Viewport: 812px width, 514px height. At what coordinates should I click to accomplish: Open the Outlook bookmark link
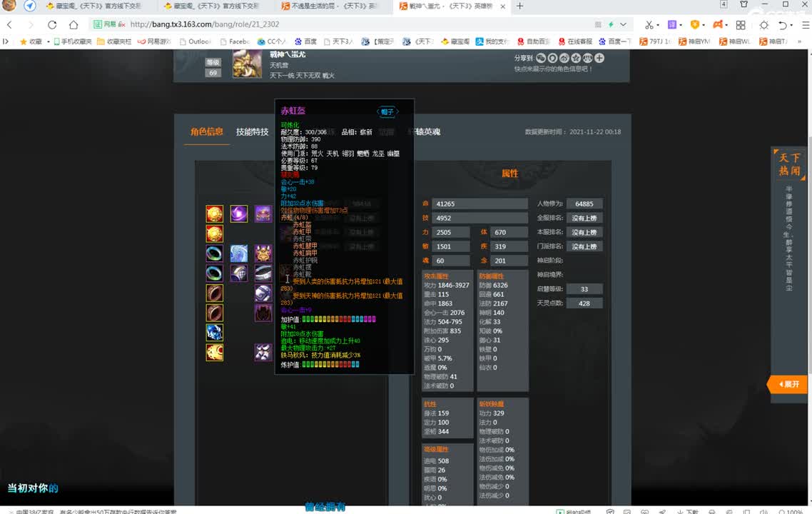(195, 41)
